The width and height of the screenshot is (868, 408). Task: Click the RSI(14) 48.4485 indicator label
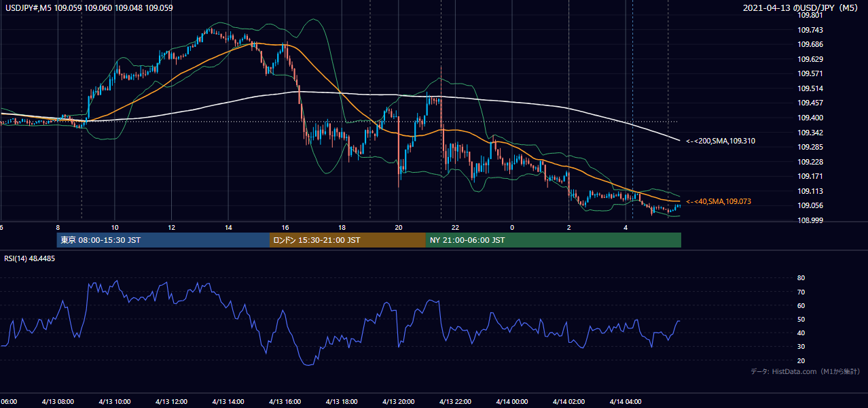pyautogui.click(x=30, y=258)
